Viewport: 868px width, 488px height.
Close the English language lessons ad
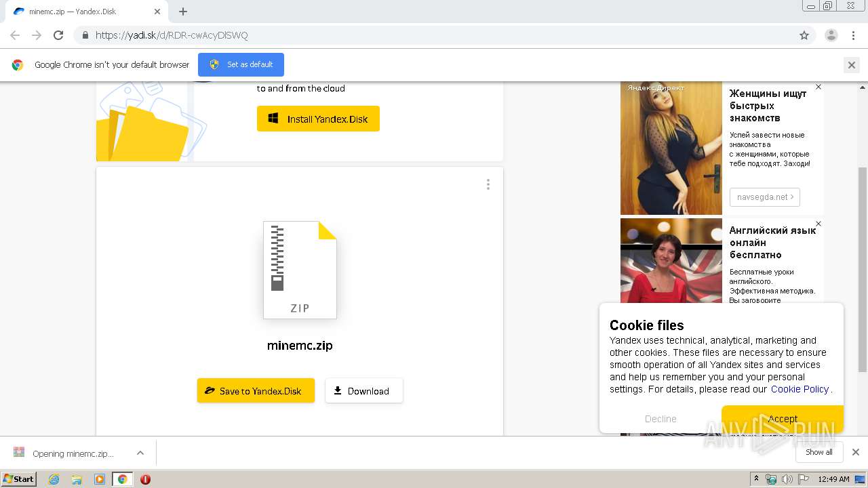coord(818,224)
